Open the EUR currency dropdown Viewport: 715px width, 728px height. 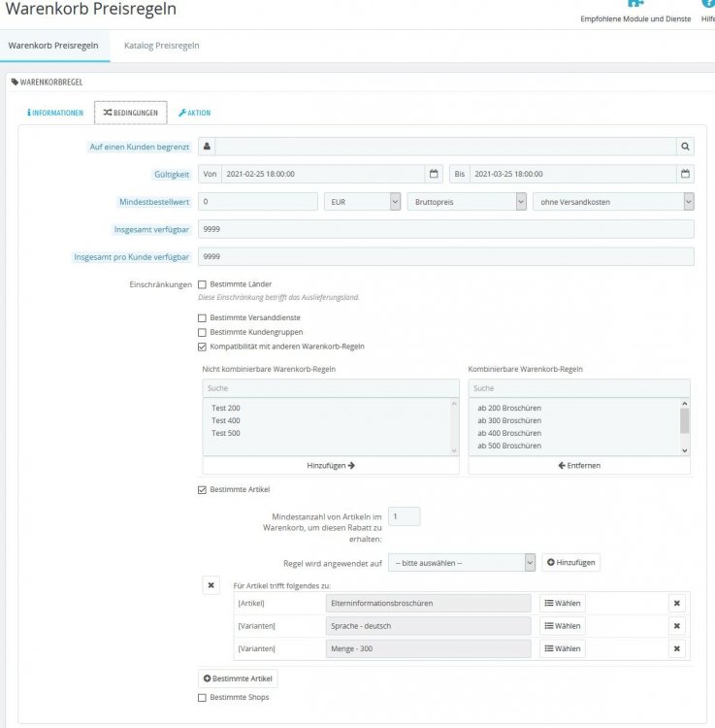coord(363,202)
